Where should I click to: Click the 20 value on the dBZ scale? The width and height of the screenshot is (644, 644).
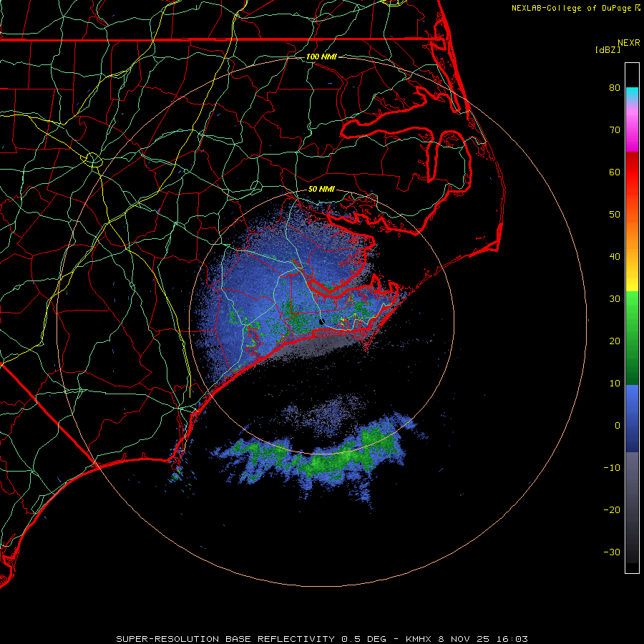point(615,341)
